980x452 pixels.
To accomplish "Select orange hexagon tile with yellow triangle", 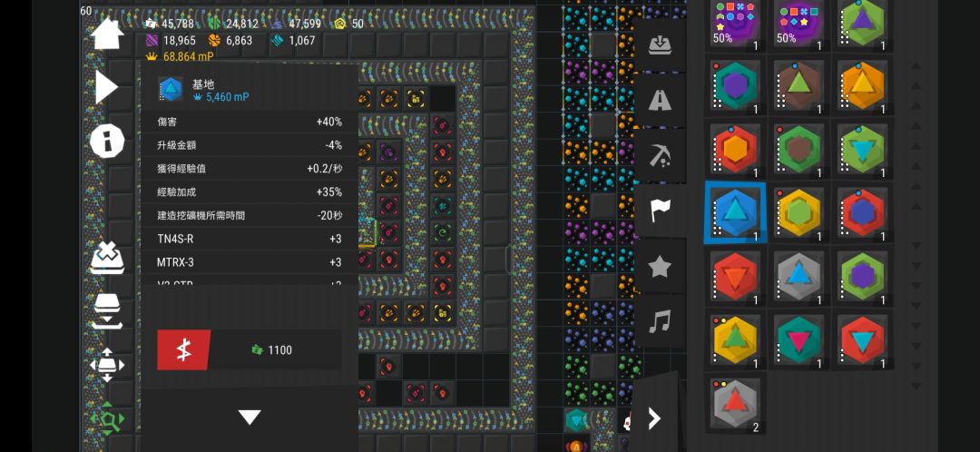I will [863, 85].
